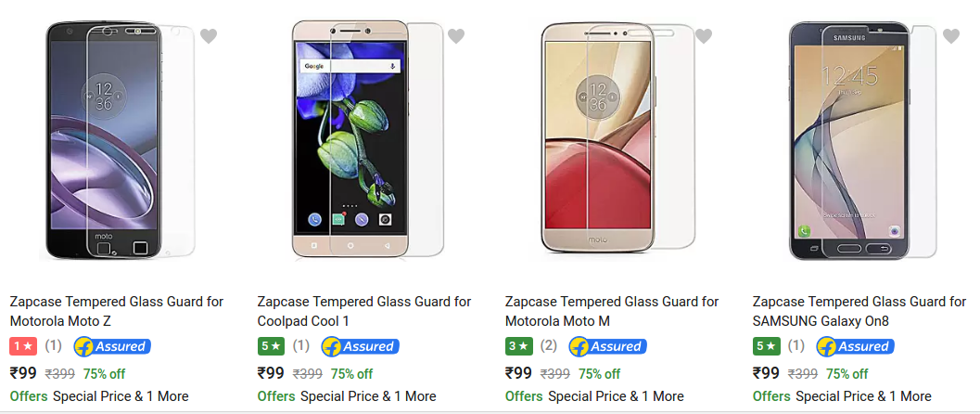Click the 3-star rating badge for Moto M
Image resolution: width=980 pixels, height=414 pixels.
(519, 346)
